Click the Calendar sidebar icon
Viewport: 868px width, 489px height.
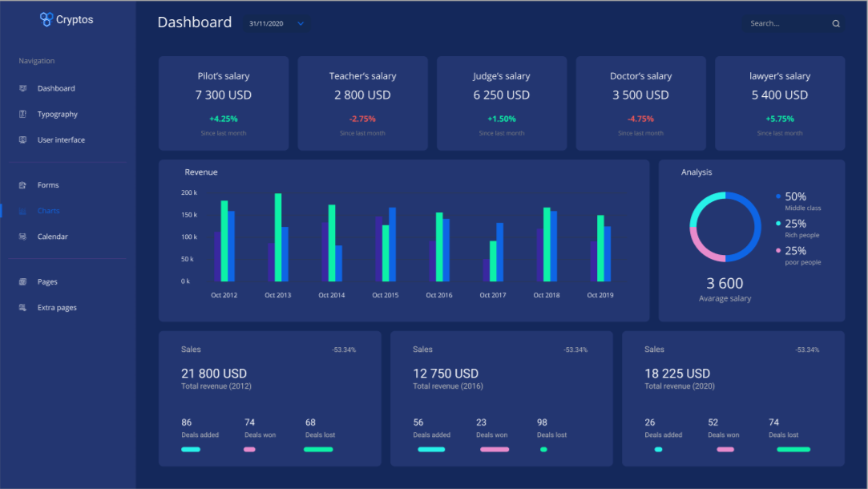pos(22,236)
